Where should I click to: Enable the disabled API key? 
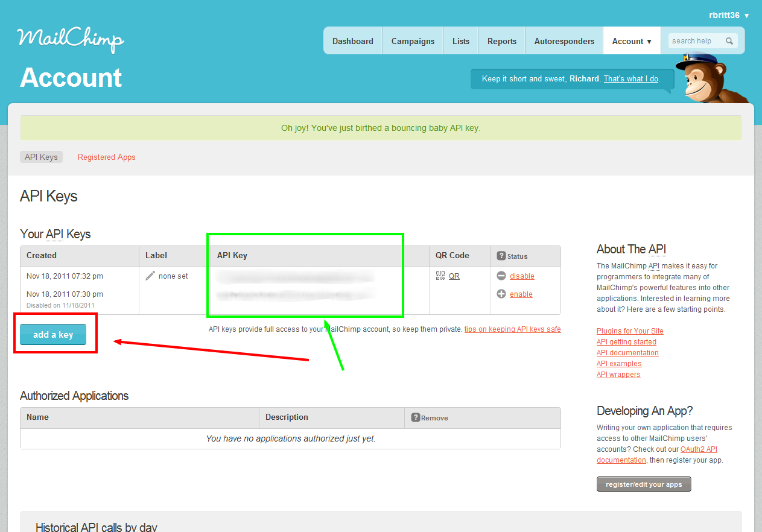pyautogui.click(x=521, y=294)
